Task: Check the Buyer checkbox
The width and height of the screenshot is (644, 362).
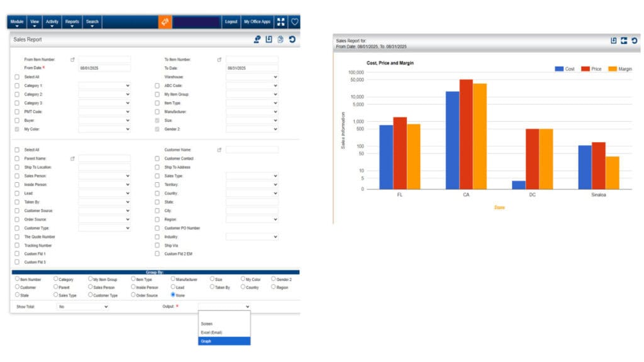Action: [x=17, y=121]
